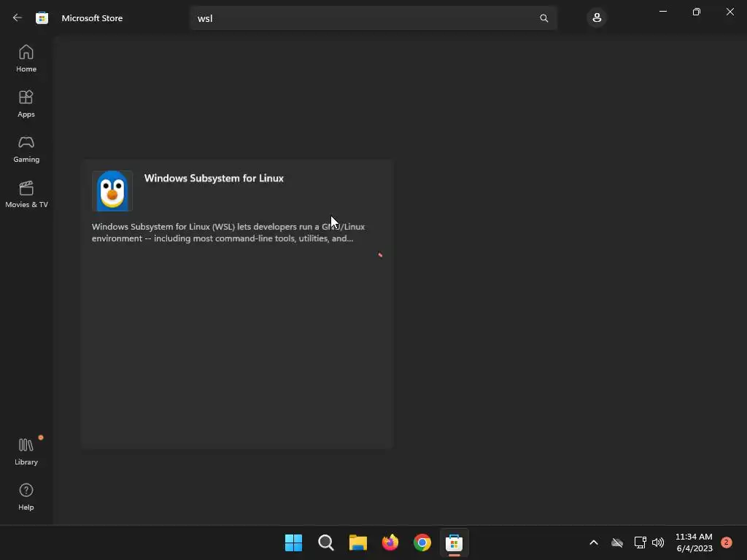This screenshot has width=747, height=560.
Task: Click the WSL description text
Action: pos(228,233)
